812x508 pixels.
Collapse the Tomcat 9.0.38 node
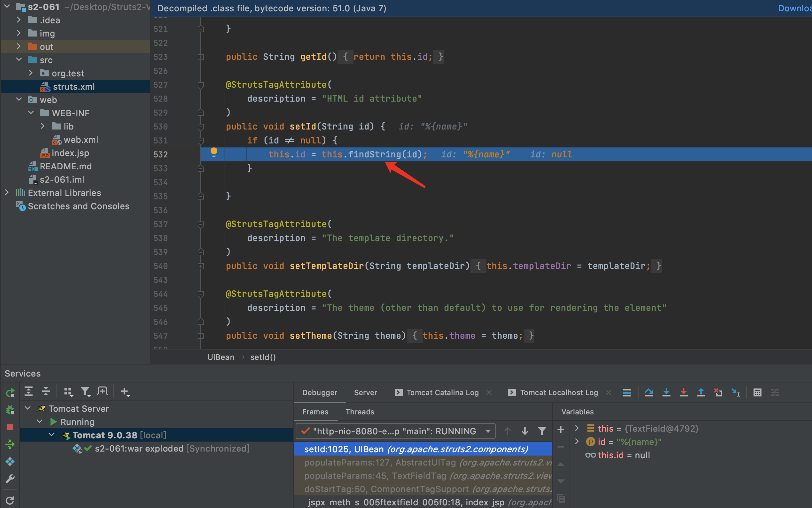[52, 435]
